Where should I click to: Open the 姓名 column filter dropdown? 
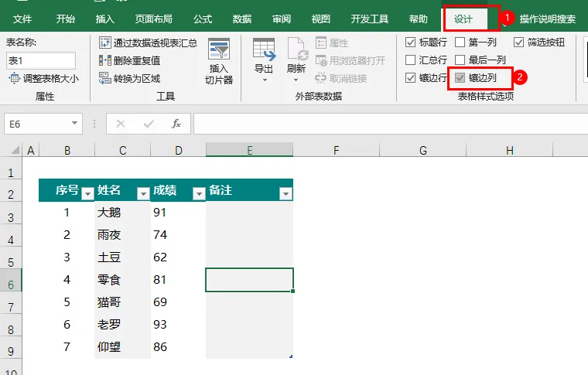click(x=143, y=193)
